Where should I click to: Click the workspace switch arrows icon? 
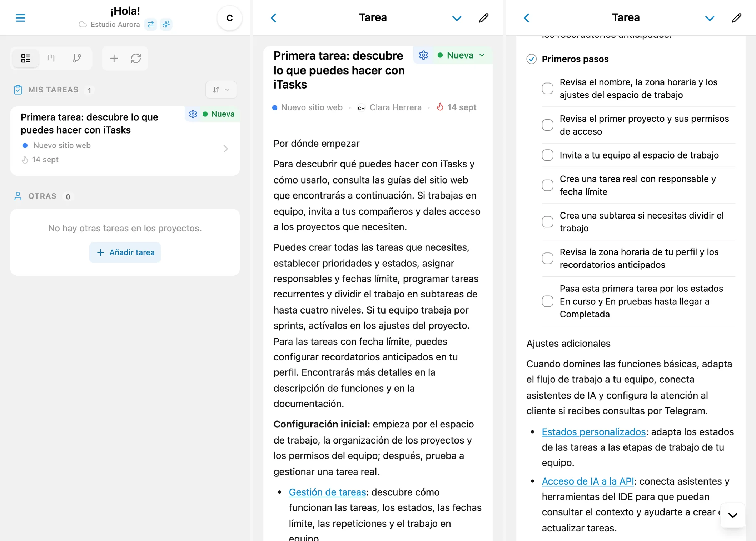[151, 24]
